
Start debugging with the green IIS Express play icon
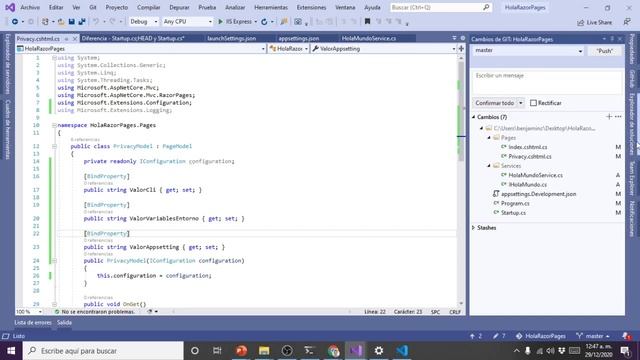220,22
